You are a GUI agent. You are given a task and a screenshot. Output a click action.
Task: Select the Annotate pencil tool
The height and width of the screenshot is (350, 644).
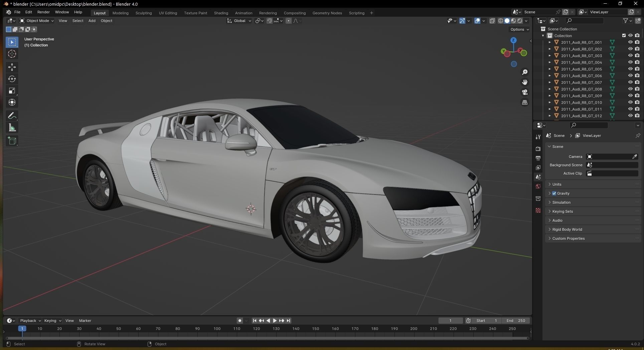coord(12,116)
